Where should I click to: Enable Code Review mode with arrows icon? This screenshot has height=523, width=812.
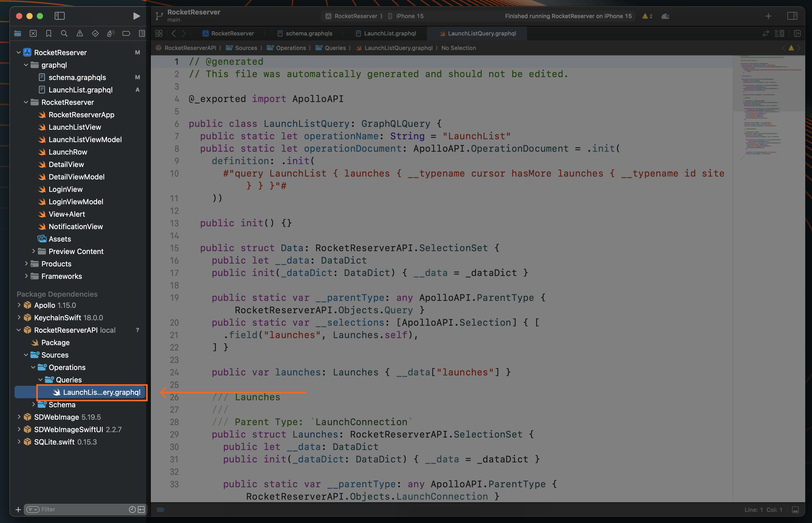(765, 33)
